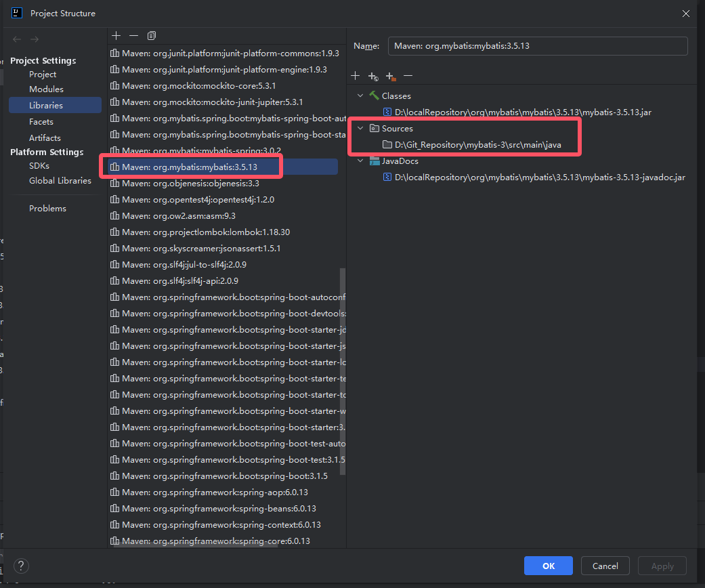Click the Copy library icon
The width and height of the screenshot is (705, 588).
pyautogui.click(x=151, y=35)
